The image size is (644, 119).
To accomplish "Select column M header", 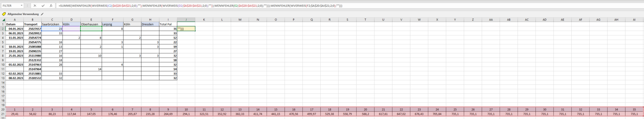I will click(x=240, y=20).
